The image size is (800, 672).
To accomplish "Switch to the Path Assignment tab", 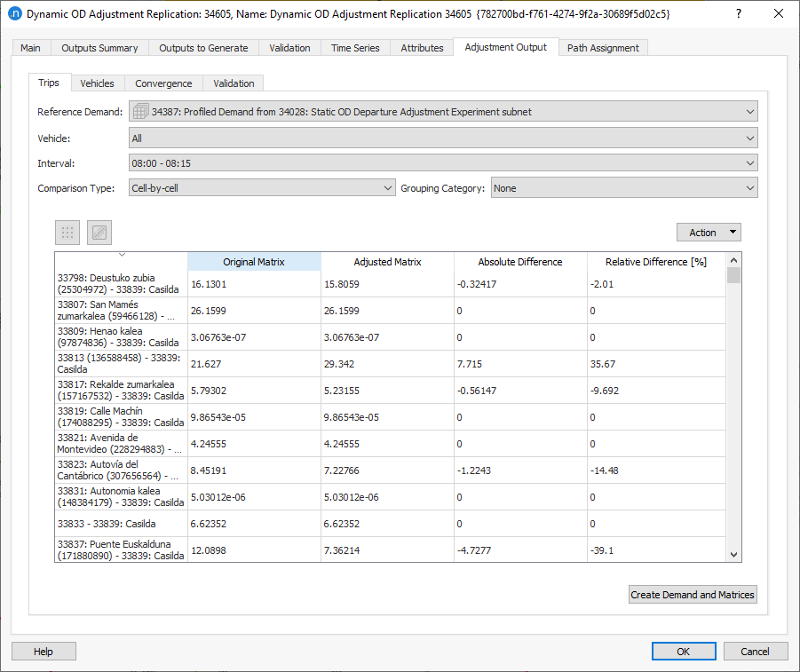I will pos(603,48).
